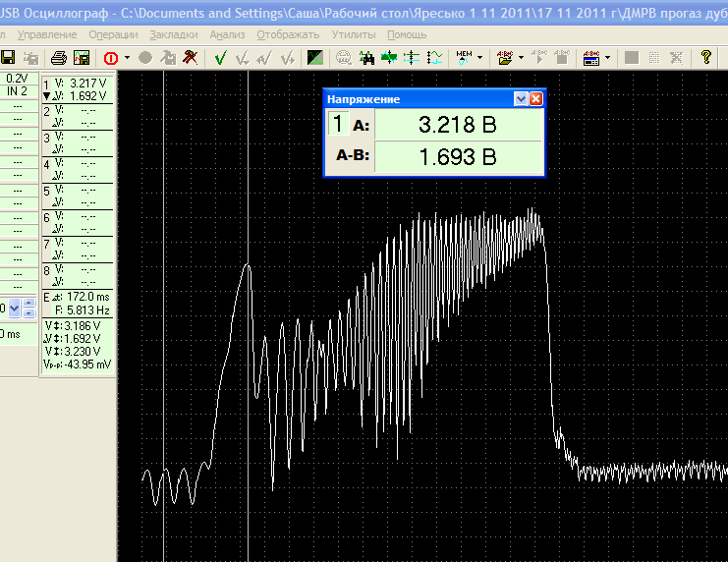Open dropdown arrow beside red power icon
Screen dimensions: 728x562
[x=127, y=58]
